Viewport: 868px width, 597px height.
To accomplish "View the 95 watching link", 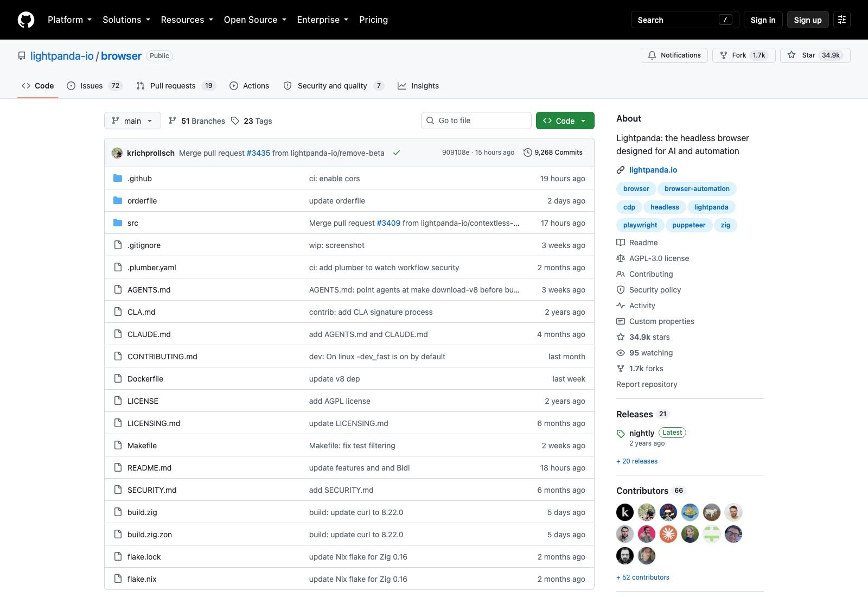I will (645, 353).
